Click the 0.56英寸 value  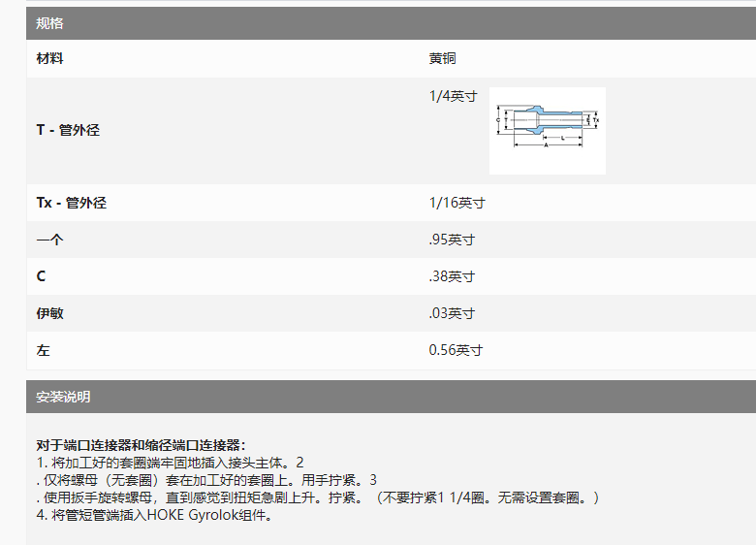tap(456, 350)
